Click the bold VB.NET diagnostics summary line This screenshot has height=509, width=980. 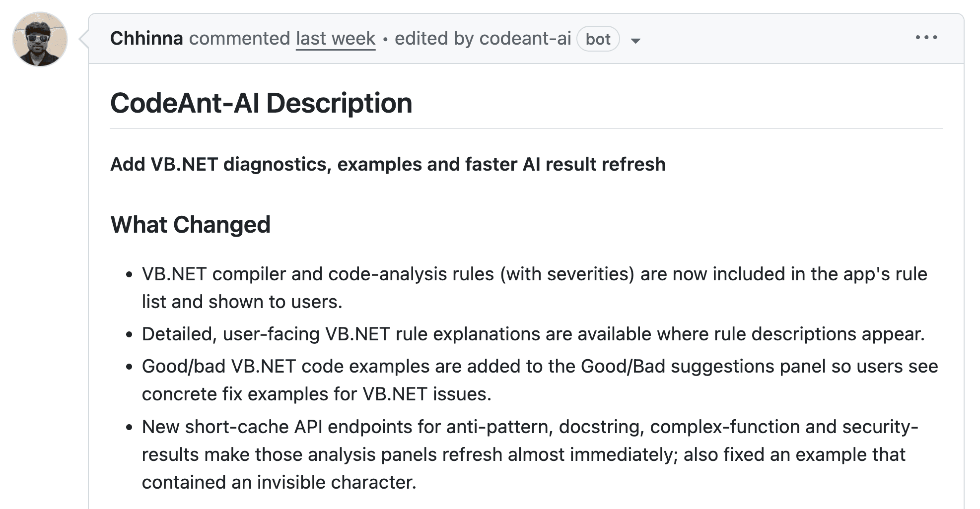click(x=388, y=164)
